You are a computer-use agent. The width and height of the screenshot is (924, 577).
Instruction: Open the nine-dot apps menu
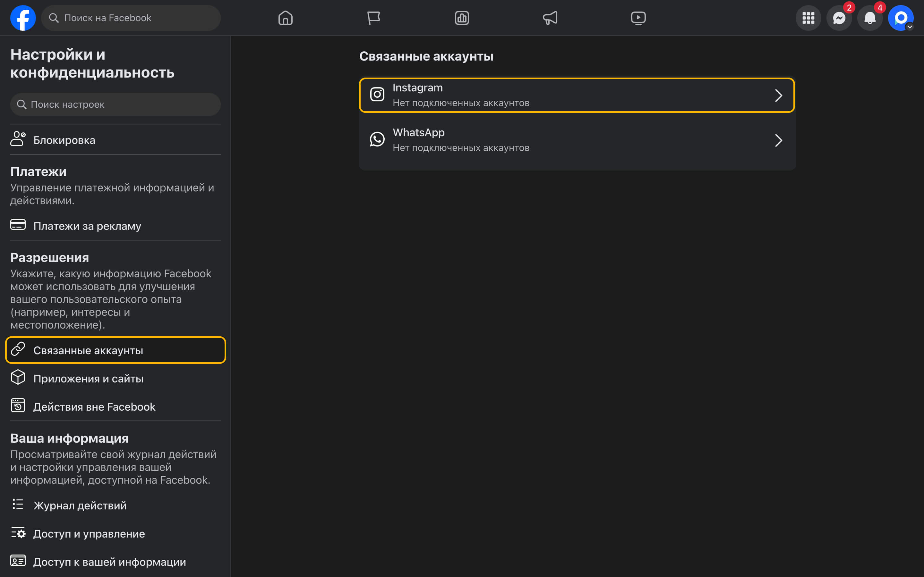[x=808, y=18]
